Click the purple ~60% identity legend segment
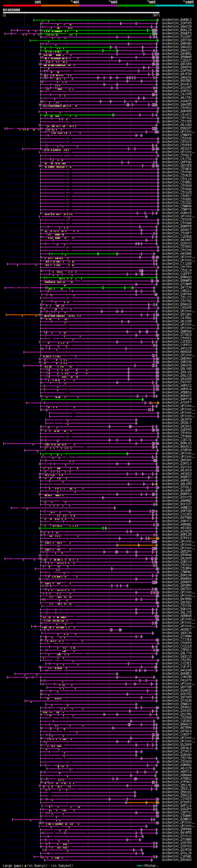Screen dimensions: 197x868 point(98,6)
